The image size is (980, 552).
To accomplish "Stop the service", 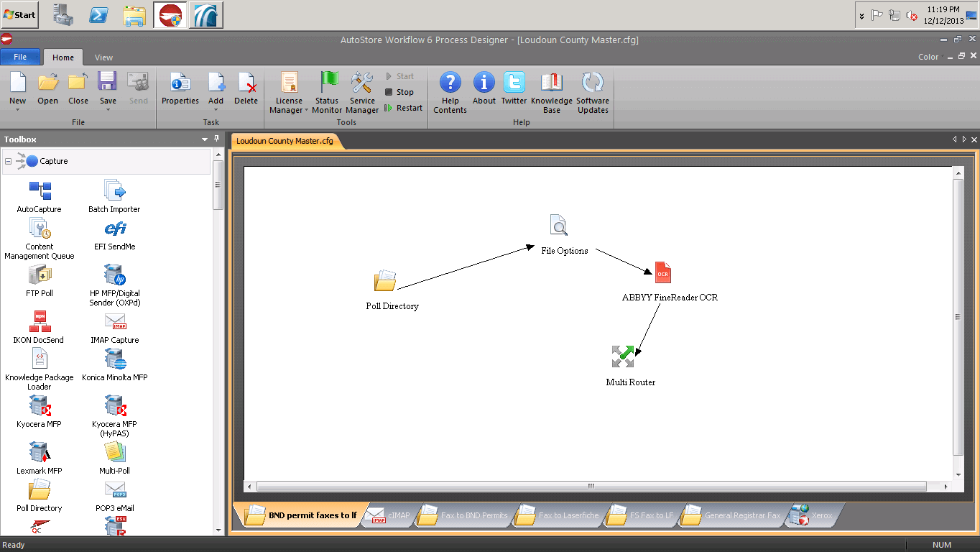I will tap(399, 92).
